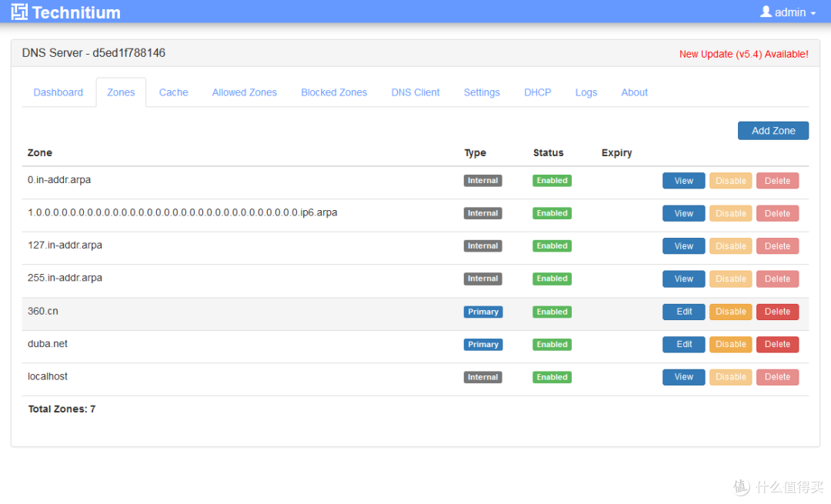
Task: Switch to the DNS Client tab
Action: (415, 92)
